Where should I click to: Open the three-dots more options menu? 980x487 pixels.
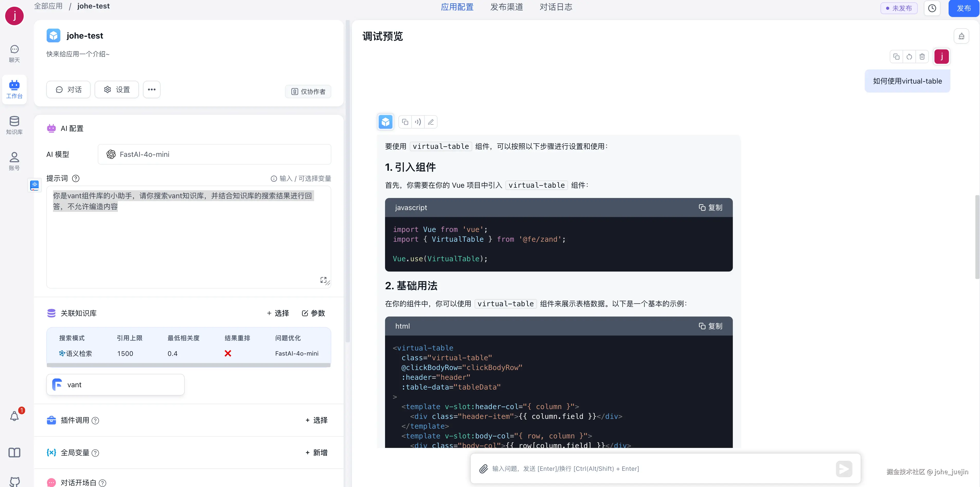(152, 90)
